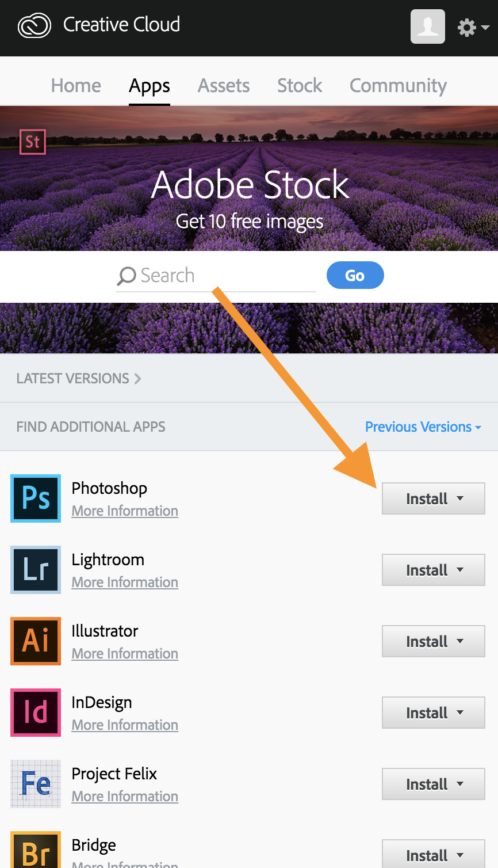Go to the Stock tab
Viewport: 498px width, 868px height.
coord(300,86)
